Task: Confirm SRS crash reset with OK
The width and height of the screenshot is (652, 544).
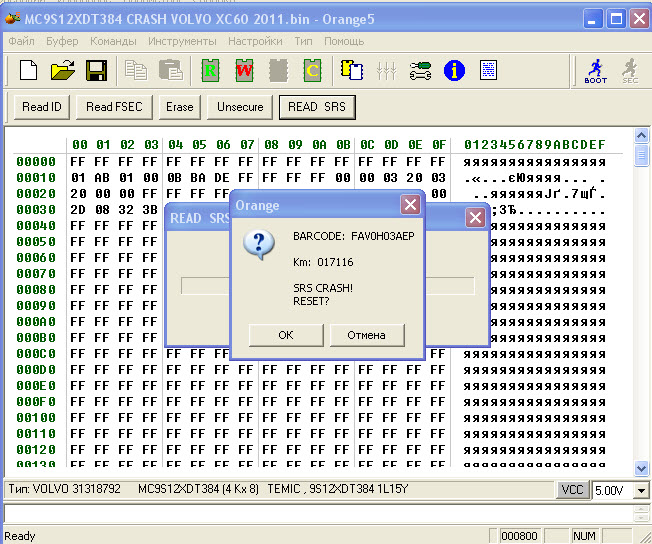Action: click(286, 335)
